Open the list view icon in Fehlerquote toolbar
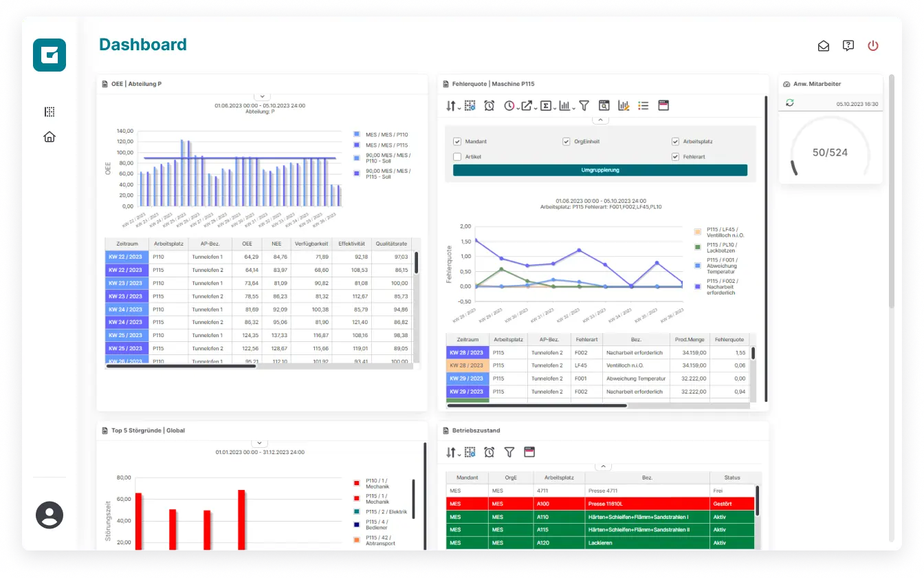 643,105
